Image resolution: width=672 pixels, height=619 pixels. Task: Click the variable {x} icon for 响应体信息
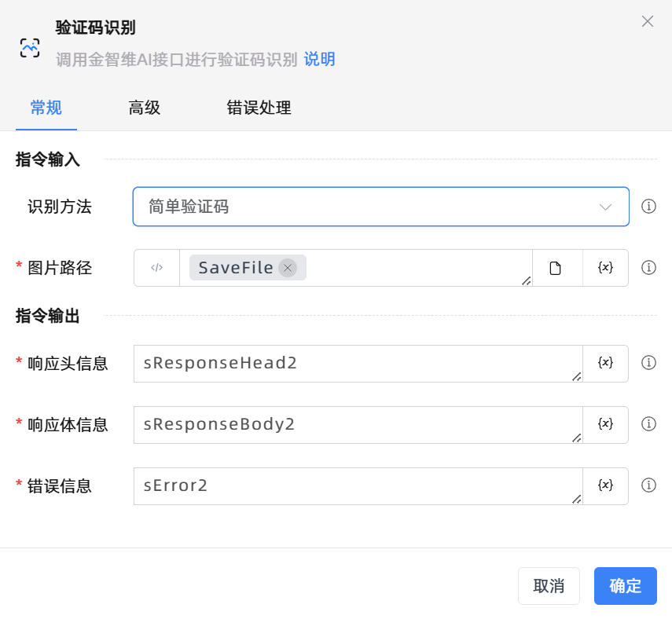pos(605,424)
